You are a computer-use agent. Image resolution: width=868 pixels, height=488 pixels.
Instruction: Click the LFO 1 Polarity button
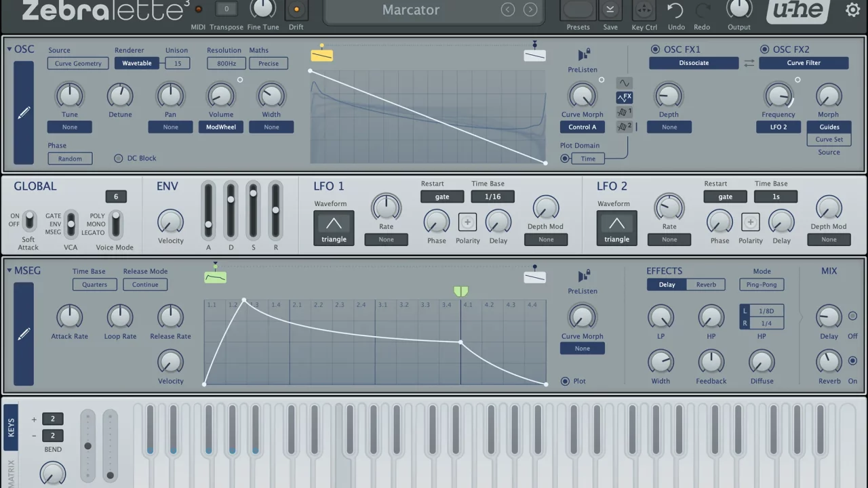tap(467, 222)
